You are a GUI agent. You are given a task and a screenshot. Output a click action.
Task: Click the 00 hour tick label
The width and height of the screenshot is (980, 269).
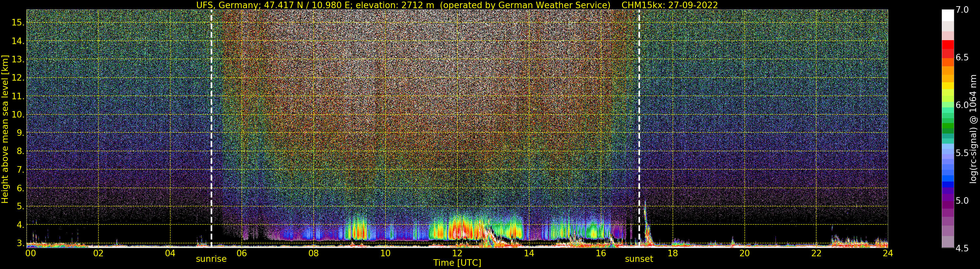pyautogui.click(x=30, y=253)
